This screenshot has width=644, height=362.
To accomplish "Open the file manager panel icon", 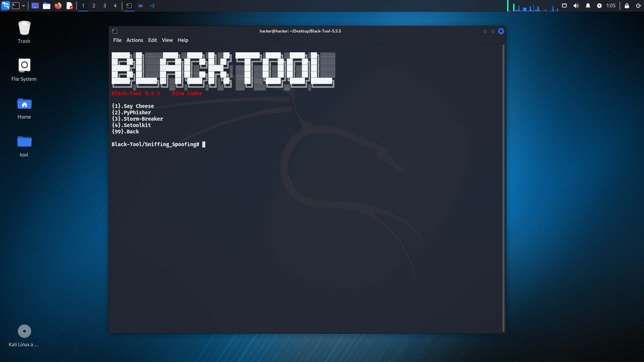I will (47, 6).
